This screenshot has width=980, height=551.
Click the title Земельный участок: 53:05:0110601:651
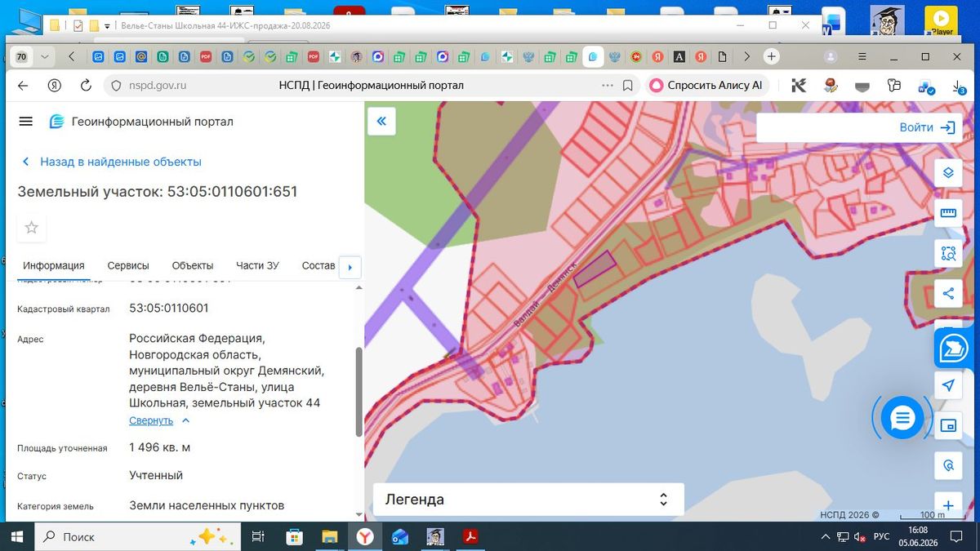click(158, 192)
